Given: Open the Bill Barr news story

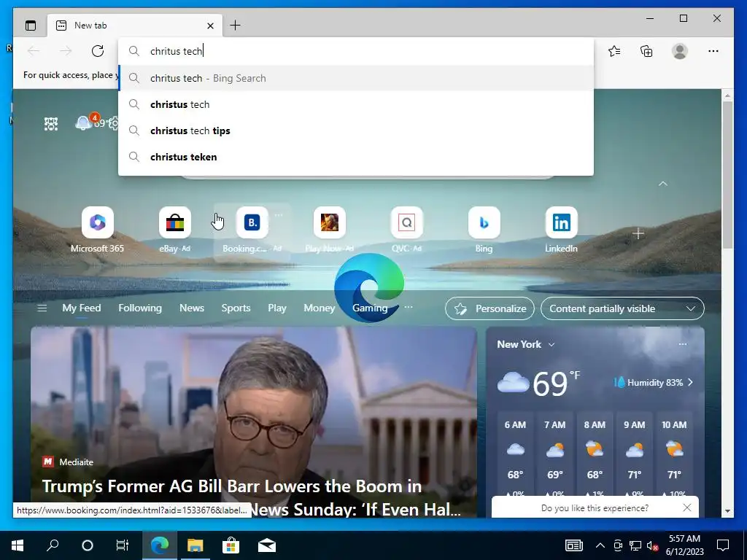Looking at the screenshot, I should pyautogui.click(x=253, y=422).
